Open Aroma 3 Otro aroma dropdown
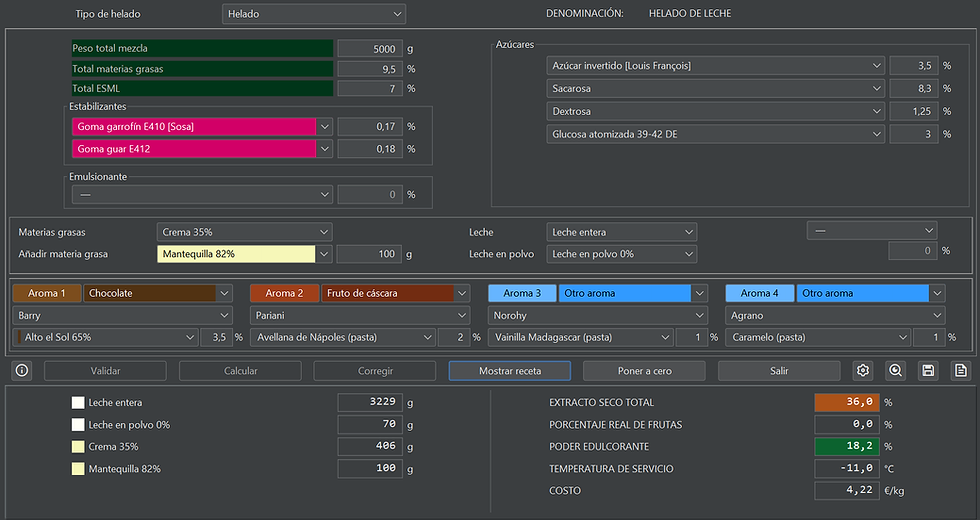 [633, 293]
